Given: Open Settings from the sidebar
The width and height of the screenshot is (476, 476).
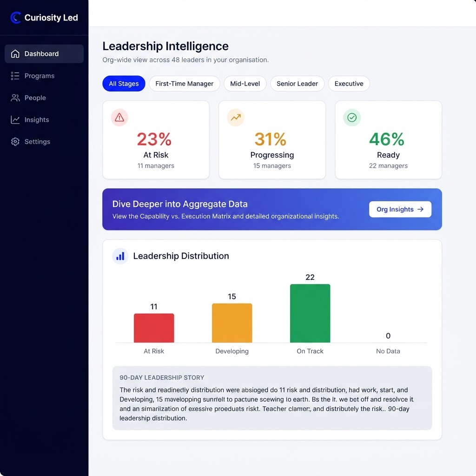Looking at the screenshot, I should [x=44, y=141].
